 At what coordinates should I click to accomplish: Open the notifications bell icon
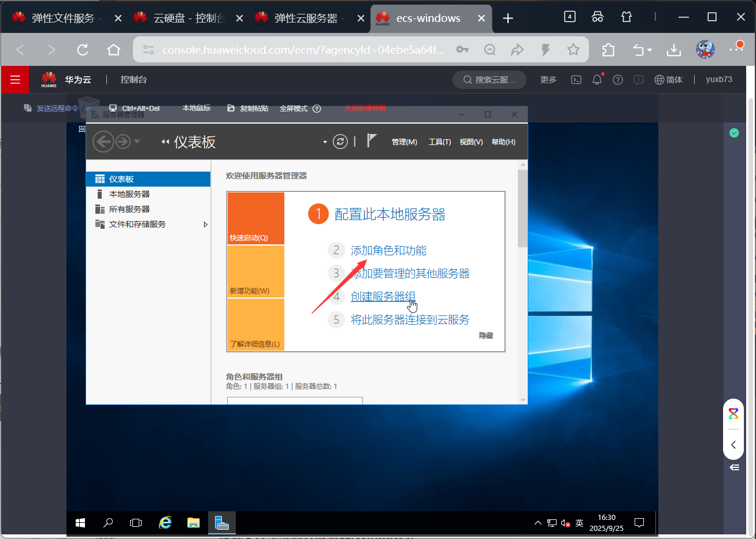point(597,80)
